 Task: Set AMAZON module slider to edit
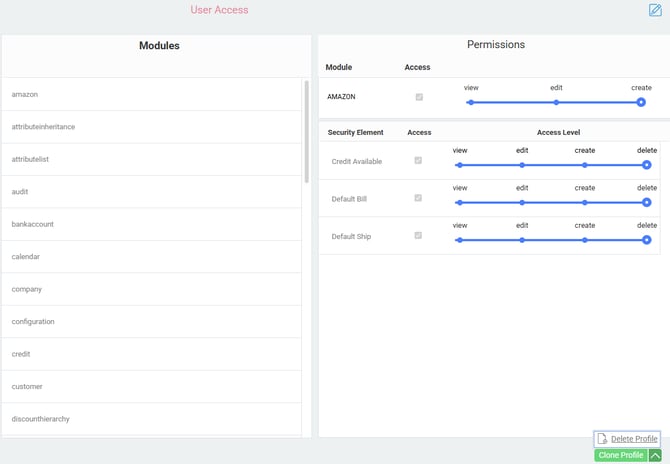click(x=556, y=102)
